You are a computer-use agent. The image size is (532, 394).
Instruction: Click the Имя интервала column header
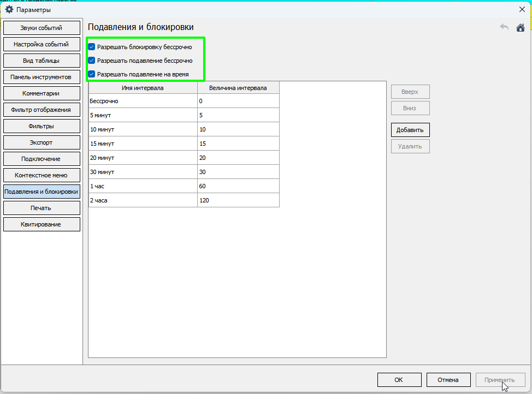143,87
